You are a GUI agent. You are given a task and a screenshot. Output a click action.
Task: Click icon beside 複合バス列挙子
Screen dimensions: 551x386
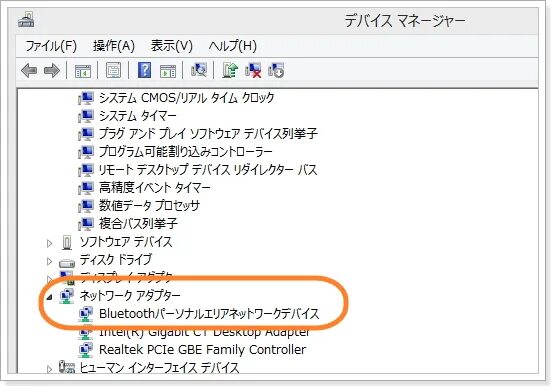86,224
